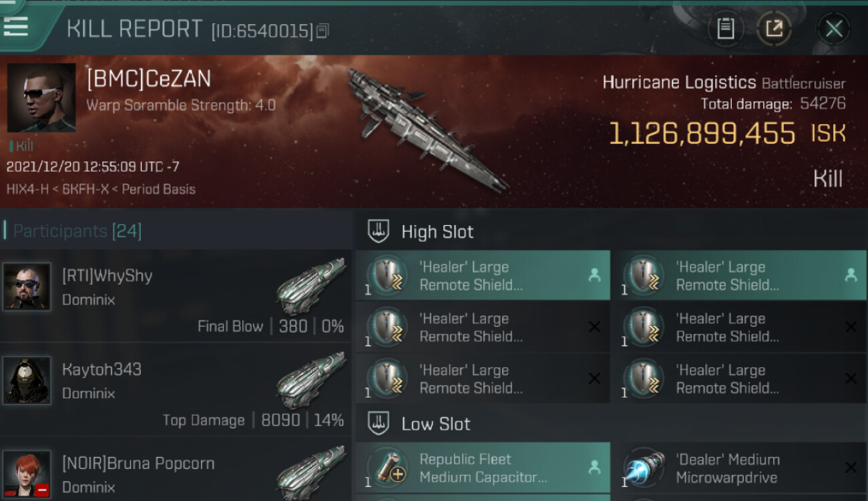Select first 'Healer' Large Remote Shield module
868x501 pixels.
[483, 275]
